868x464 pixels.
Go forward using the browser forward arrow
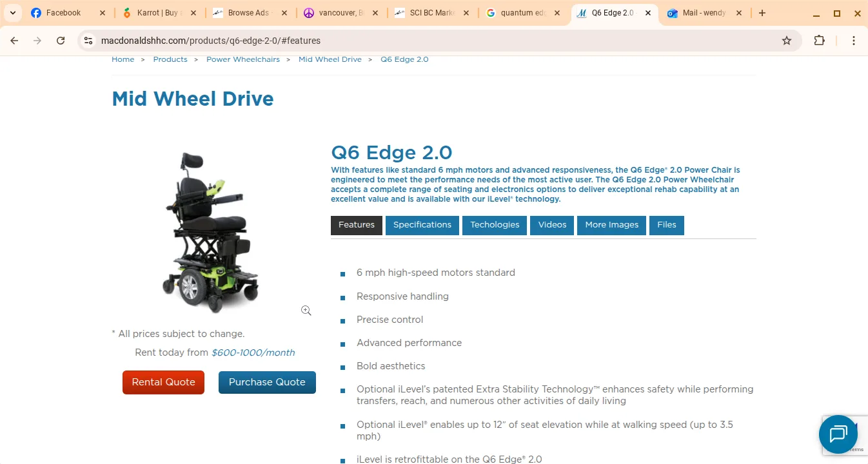tap(37, 40)
